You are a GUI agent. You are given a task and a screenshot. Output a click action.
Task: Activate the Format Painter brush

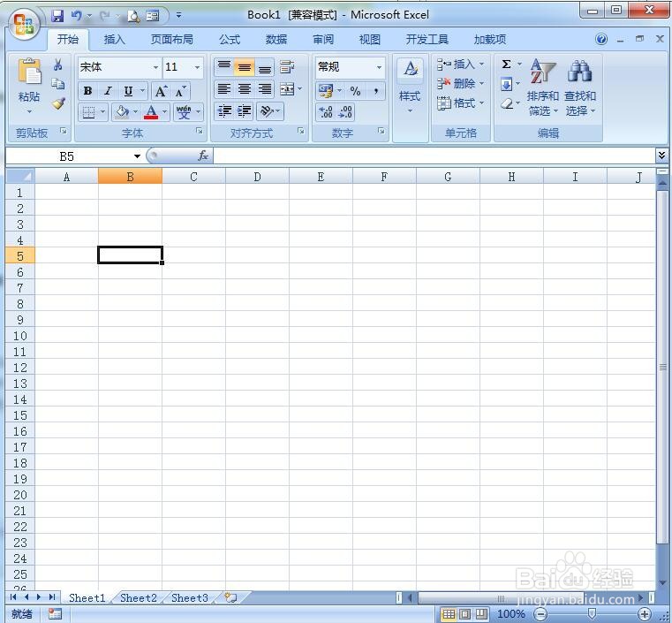(x=58, y=103)
